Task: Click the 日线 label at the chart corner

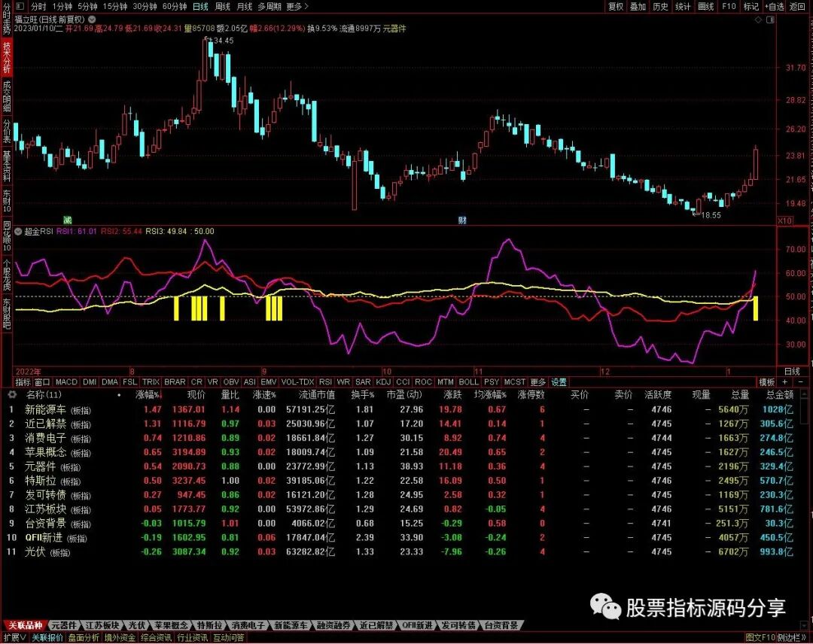Action: [792, 371]
